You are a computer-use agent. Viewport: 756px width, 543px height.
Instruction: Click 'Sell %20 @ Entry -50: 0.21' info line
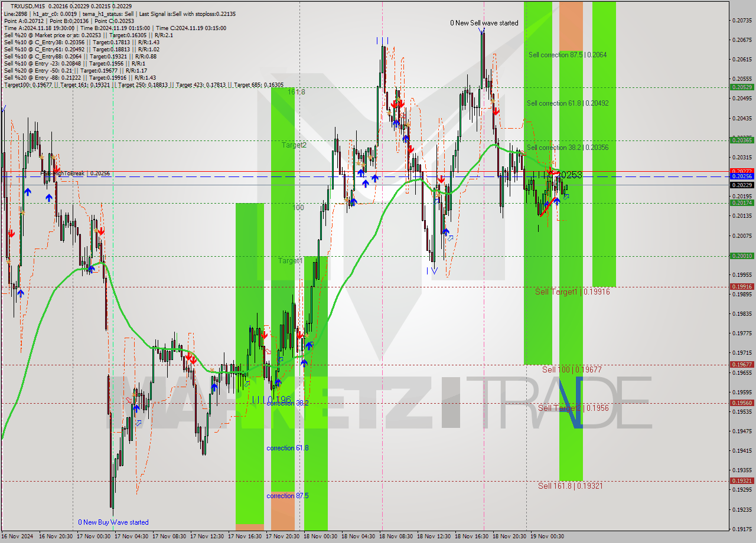pos(75,70)
